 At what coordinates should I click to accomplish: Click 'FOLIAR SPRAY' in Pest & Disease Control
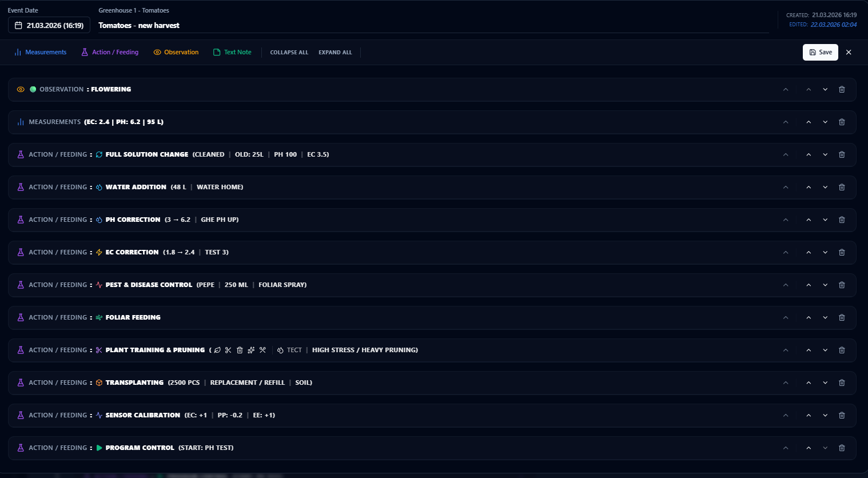[281, 285]
